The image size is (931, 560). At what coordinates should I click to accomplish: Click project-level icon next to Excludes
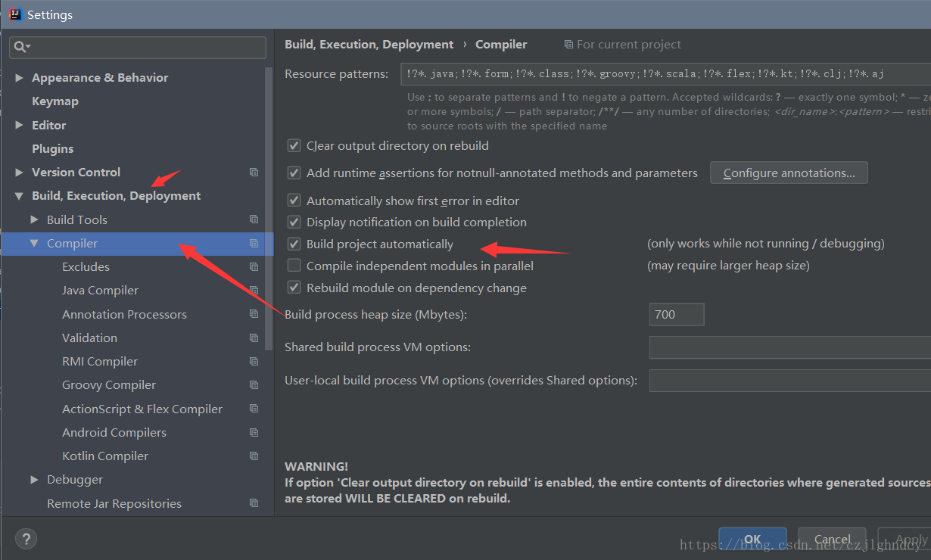[x=254, y=267]
